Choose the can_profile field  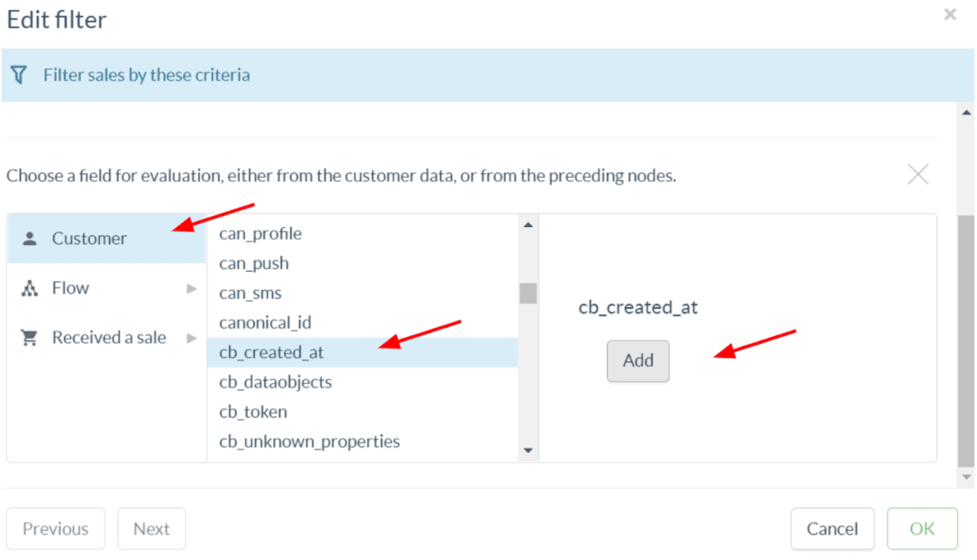(260, 234)
